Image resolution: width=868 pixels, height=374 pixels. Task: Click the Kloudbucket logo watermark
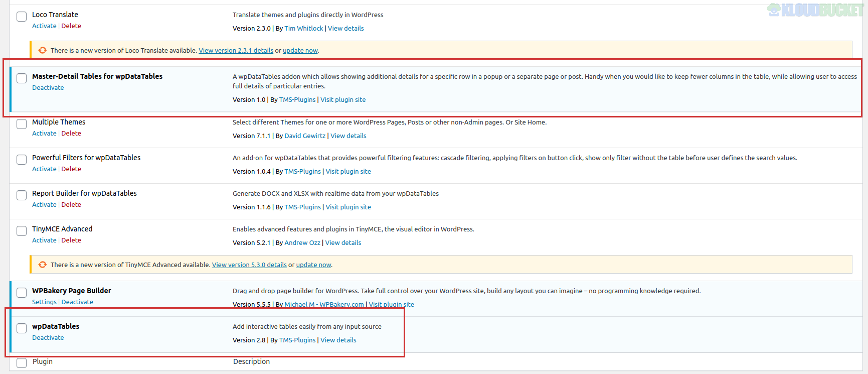pos(815,10)
